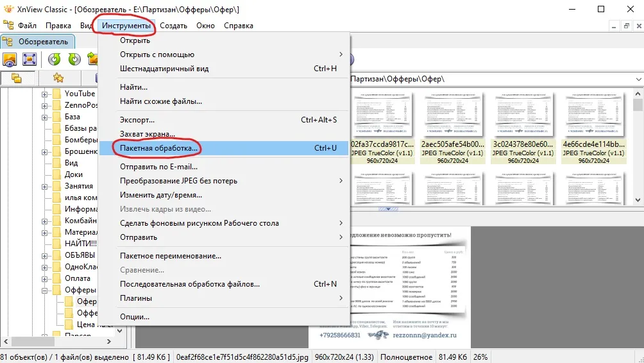Choose Экспорт... menu entry
644x363 pixels.
(225, 120)
